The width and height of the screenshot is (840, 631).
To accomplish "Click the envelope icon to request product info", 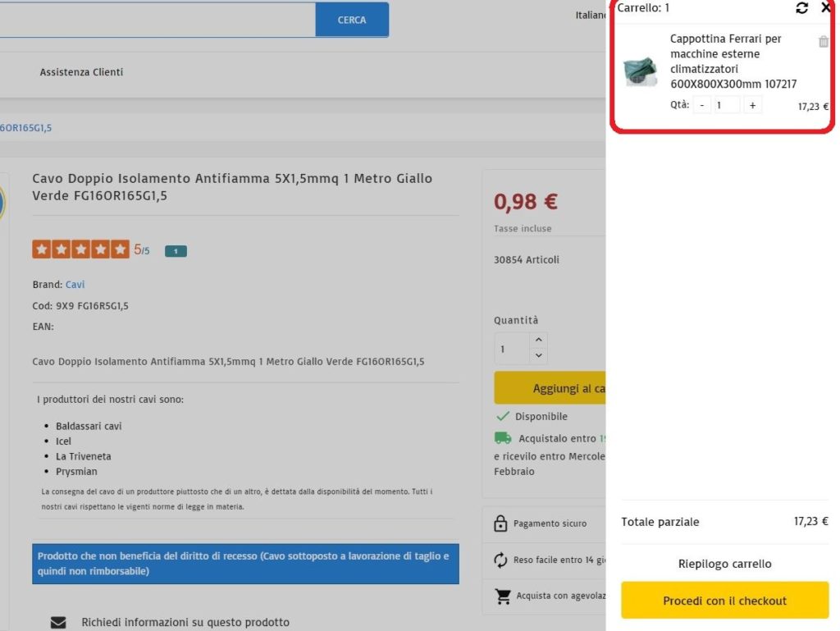I will pos(58,622).
